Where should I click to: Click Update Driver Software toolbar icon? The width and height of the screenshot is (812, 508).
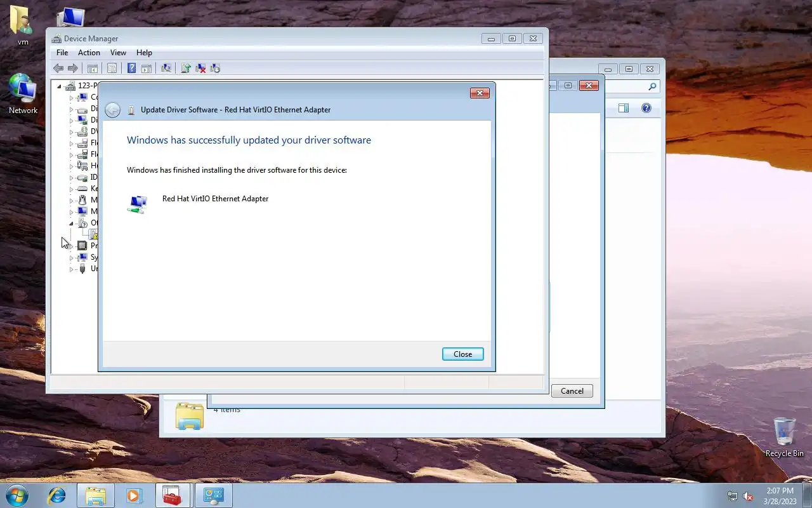click(x=186, y=69)
